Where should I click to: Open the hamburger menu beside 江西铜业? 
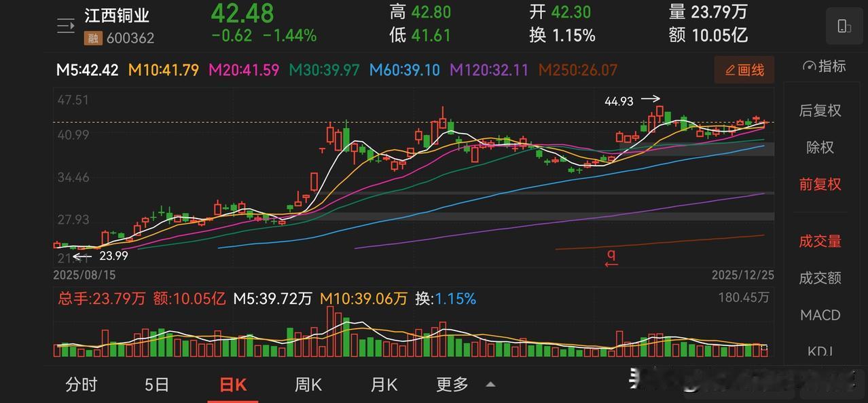pos(66,26)
